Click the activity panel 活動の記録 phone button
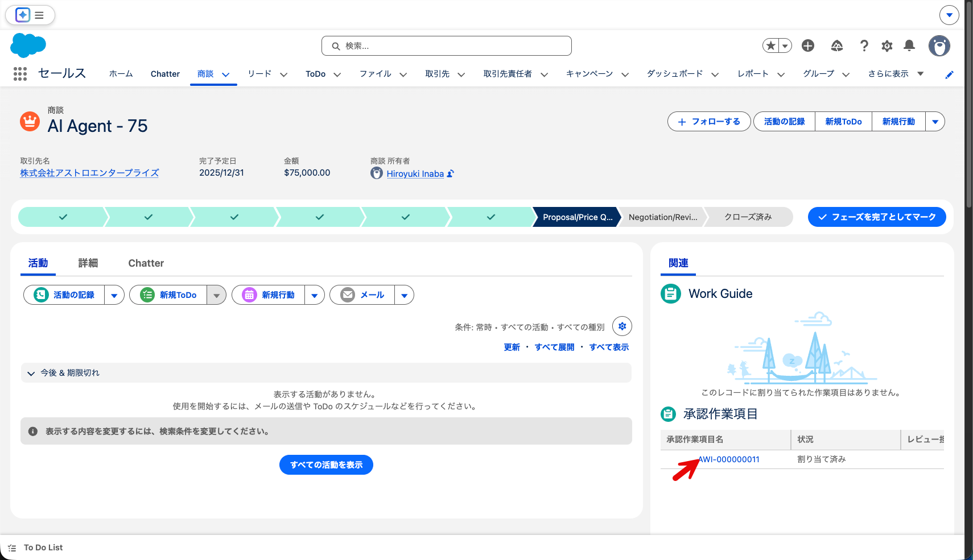 [x=64, y=295]
